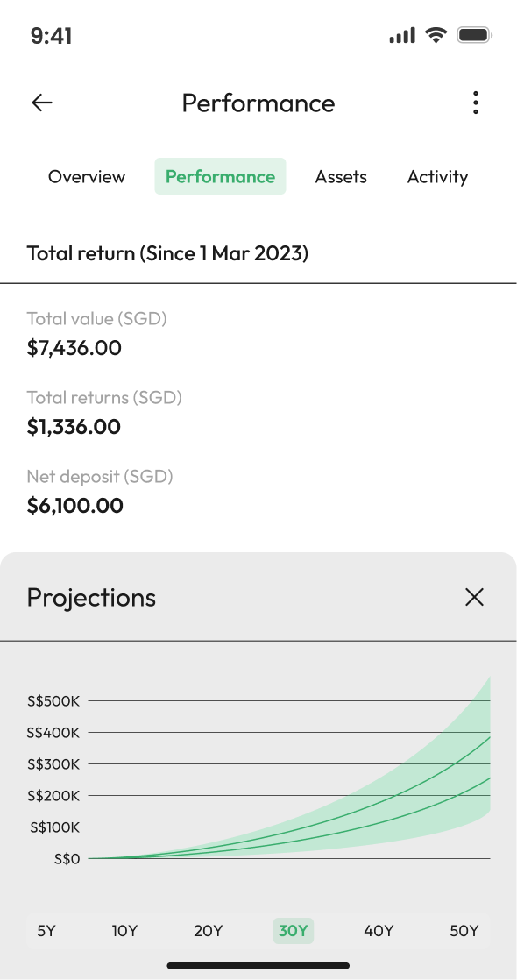Pick the 20Y projection range
Viewport: 517px width, 980px height.
click(209, 931)
